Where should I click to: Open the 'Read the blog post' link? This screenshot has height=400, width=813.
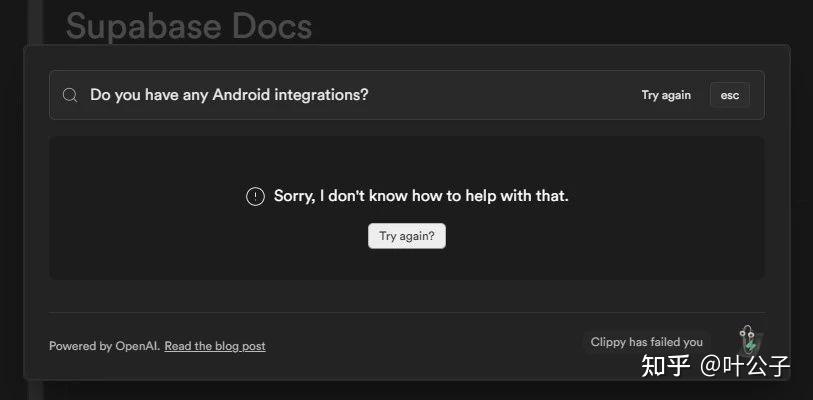click(215, 346)
